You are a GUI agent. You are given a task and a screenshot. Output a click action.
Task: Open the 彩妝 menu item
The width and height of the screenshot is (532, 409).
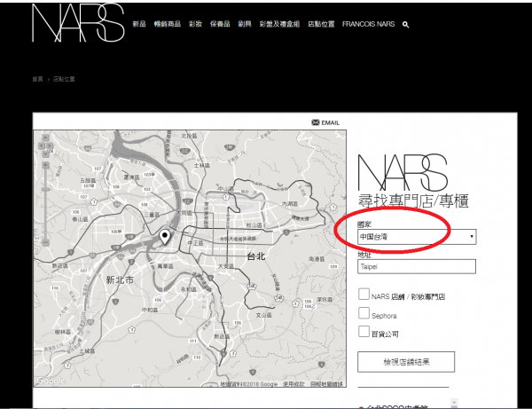coord(195,25)
